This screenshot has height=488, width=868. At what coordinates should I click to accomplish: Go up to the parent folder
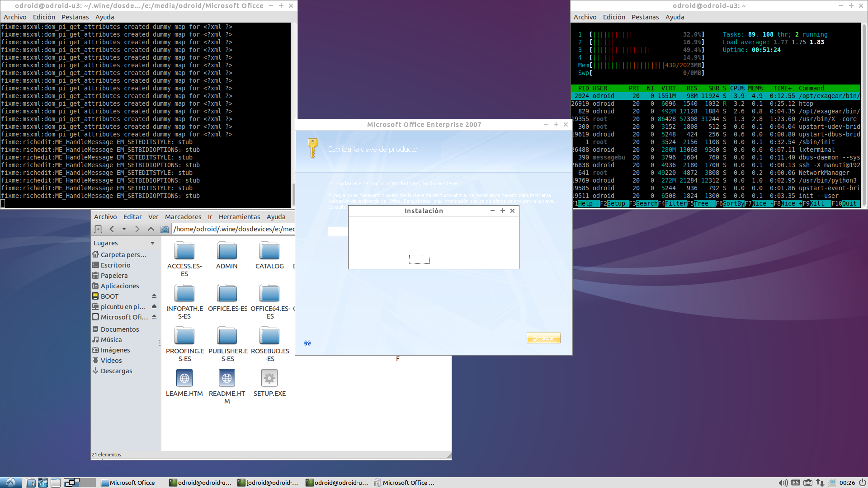click(151, 229)
